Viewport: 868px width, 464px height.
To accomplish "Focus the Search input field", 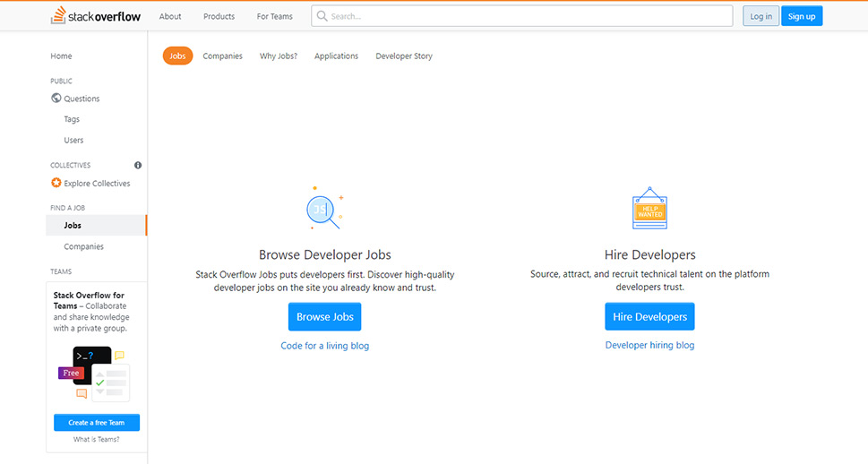I will point(522,16).
